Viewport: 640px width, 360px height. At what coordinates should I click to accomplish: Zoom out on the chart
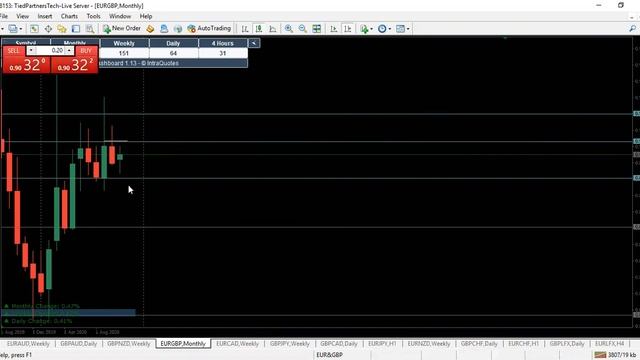[302, 29]
